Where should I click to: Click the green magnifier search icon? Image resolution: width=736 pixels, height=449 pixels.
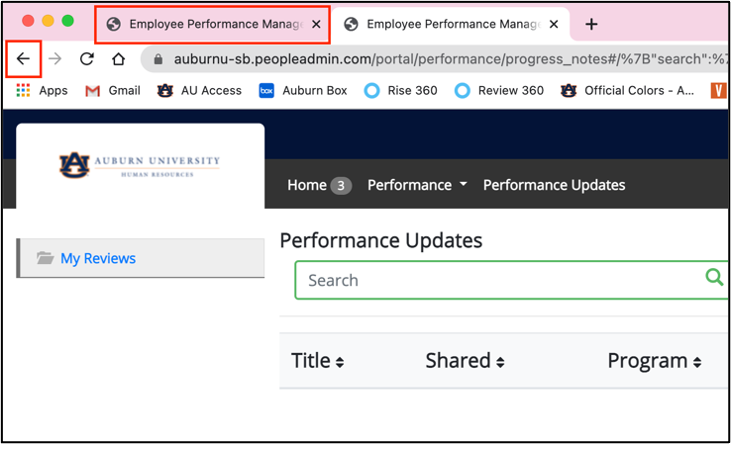714,277
